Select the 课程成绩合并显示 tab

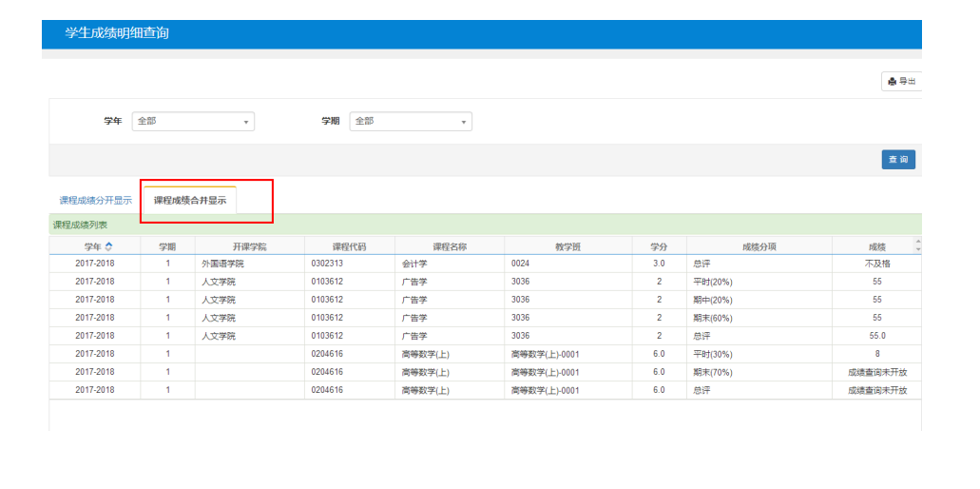190,201
